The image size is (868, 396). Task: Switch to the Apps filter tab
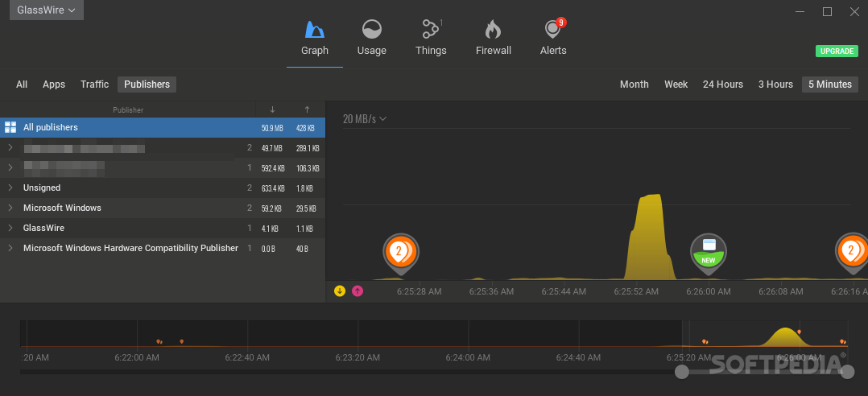[54, 85]
